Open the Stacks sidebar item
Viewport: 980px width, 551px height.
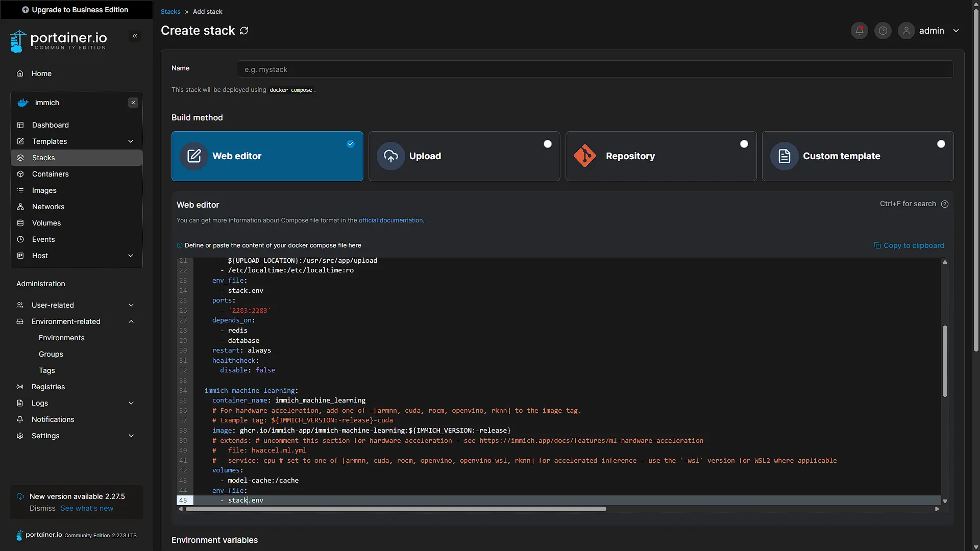[x=77, y=158]
